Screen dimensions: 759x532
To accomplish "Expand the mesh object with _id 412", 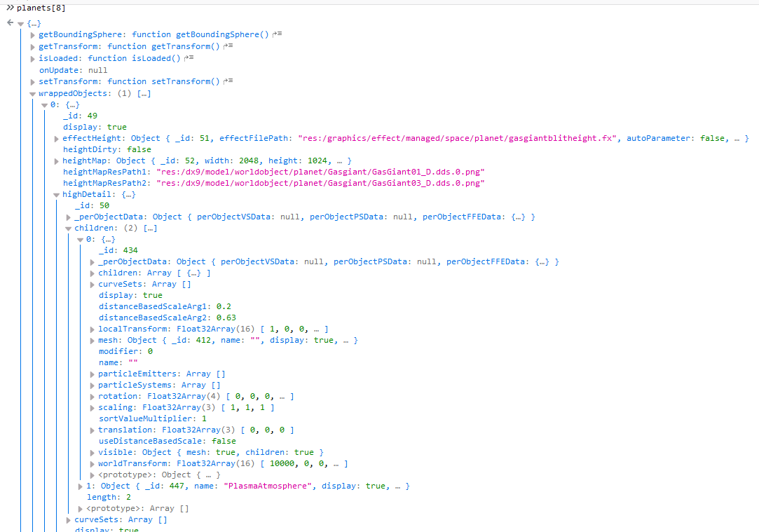I will pos(92,341).
